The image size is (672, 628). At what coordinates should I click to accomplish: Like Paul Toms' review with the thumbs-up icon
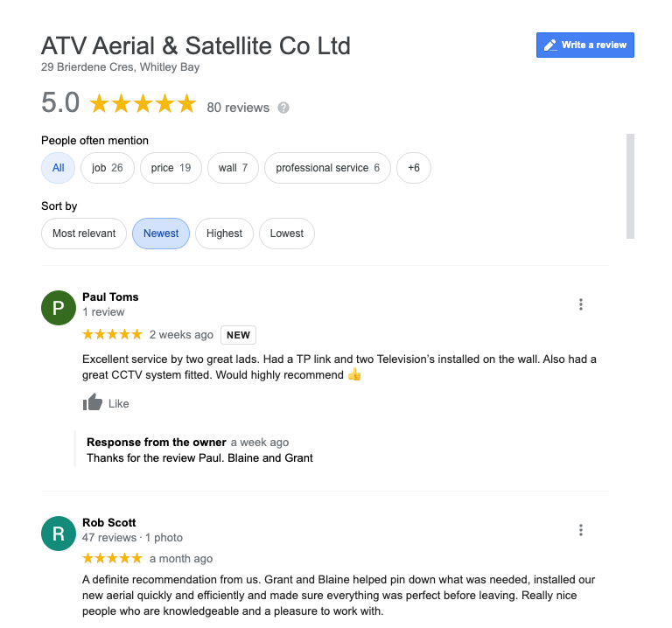point(93,402)
